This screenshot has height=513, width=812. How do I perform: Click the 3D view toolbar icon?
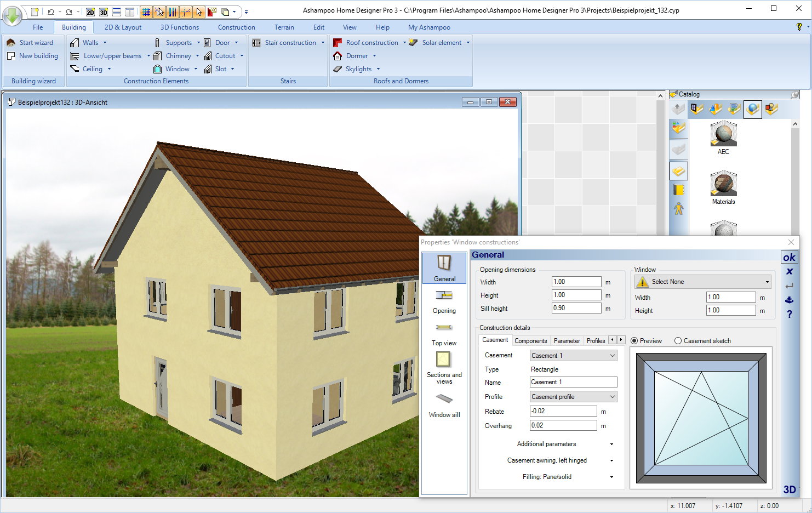point(104,12)
